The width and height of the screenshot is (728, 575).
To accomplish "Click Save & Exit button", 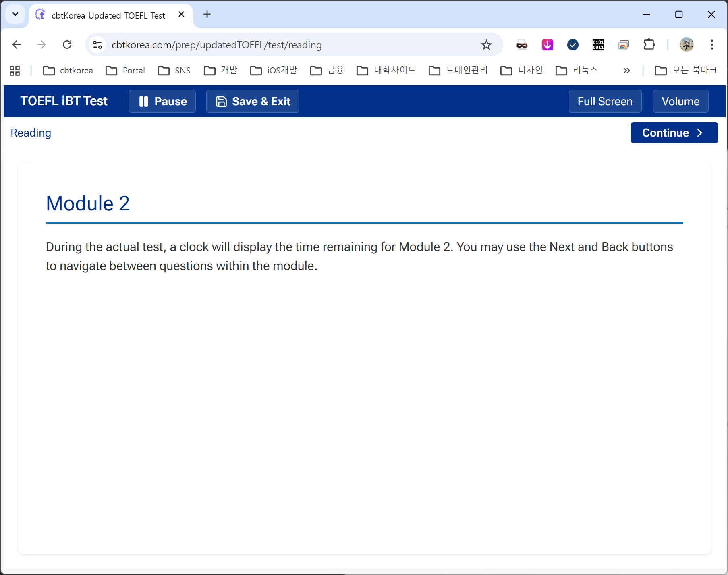I will tap(253, 101).
